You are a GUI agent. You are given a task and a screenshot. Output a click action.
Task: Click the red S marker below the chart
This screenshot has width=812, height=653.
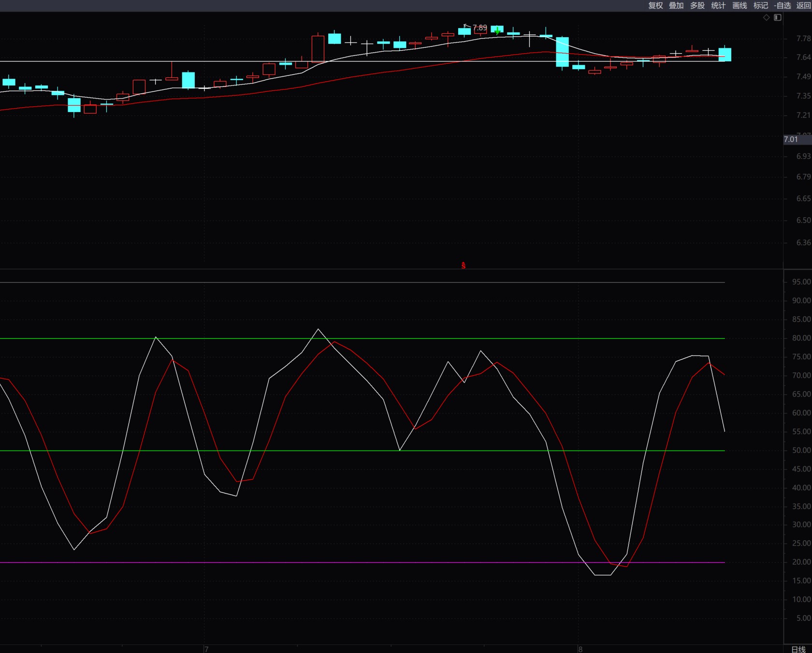(464, 266)
